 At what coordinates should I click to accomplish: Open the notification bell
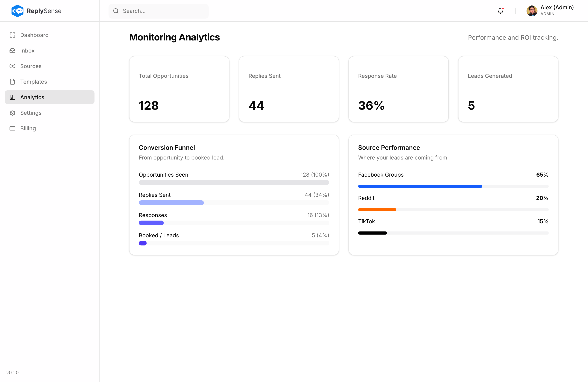coord(500,11)
